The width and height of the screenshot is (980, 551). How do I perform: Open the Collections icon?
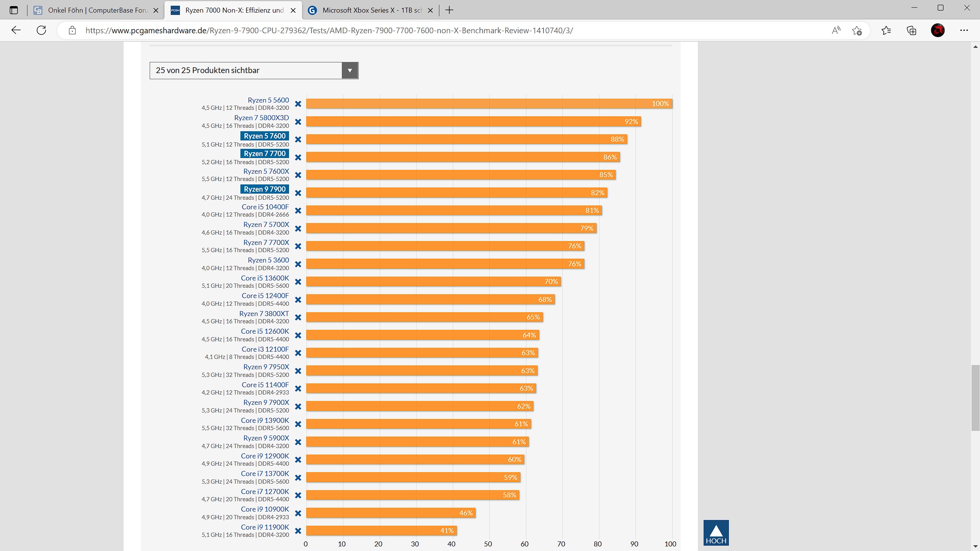[x=911, y=30]
